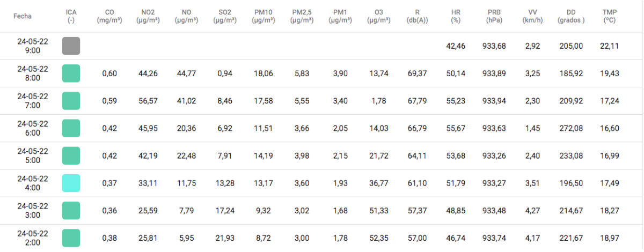Select the date cell 24-05-22 7:00
This screenshot has width=644, height=252.
pyautogui.click(x=33, y=101)
